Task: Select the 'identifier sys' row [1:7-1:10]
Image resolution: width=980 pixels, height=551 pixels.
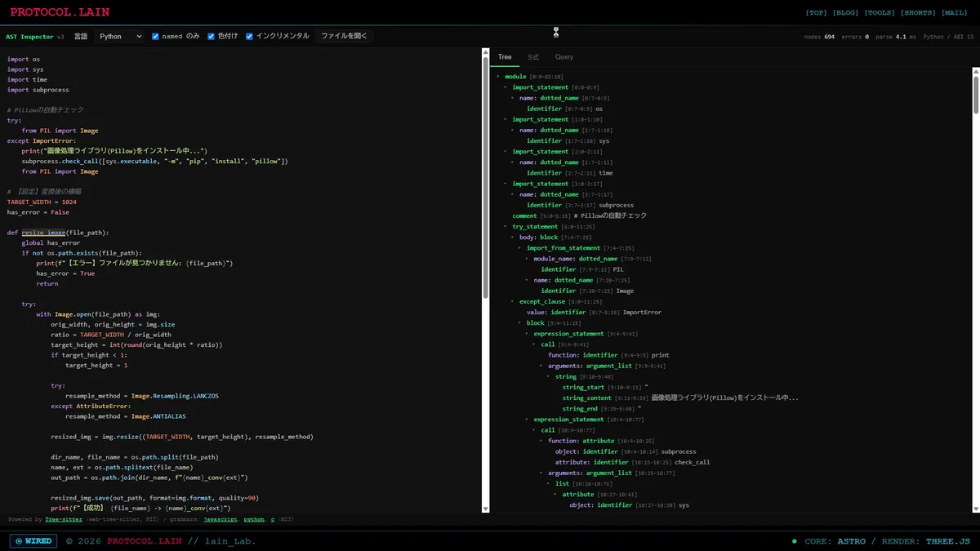Action: pos(568,141)
